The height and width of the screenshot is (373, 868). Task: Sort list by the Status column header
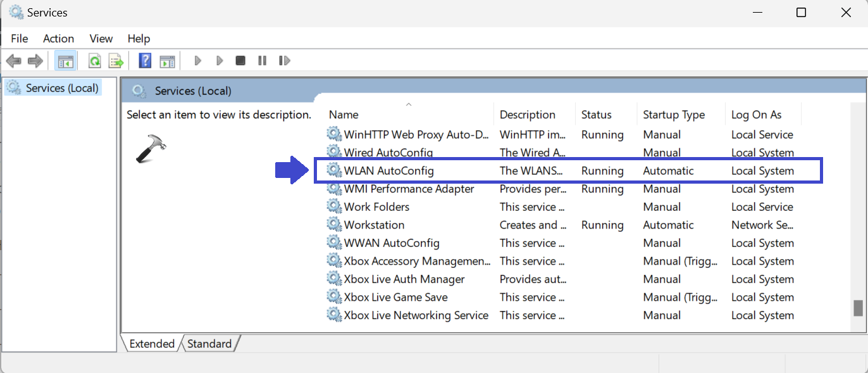coord(596,115)
